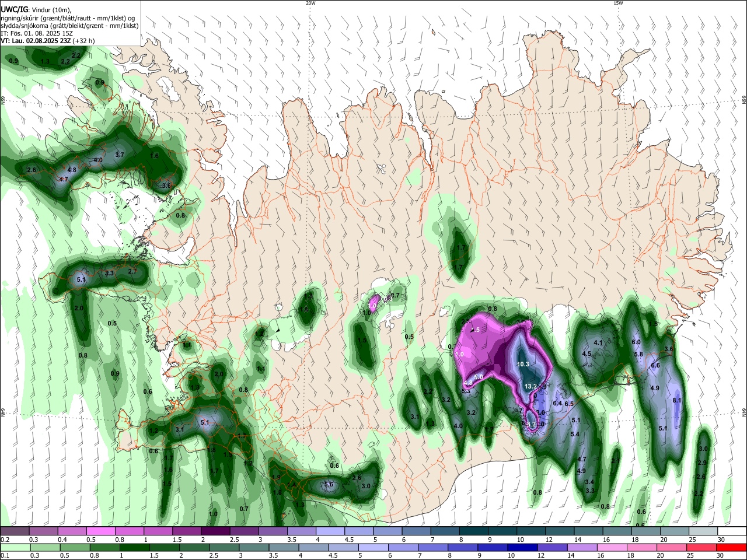747x560 pixels.
Task: Select the 6.6 precipitation value
Action: tap(655, 365)
